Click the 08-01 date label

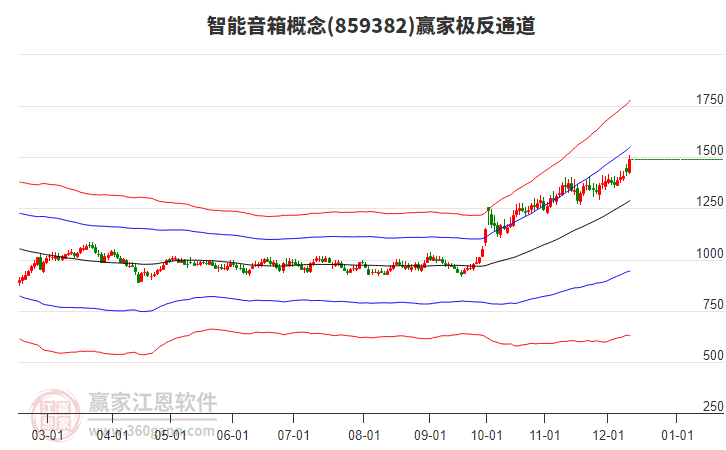pyautogui.click(x=364, y=435)
